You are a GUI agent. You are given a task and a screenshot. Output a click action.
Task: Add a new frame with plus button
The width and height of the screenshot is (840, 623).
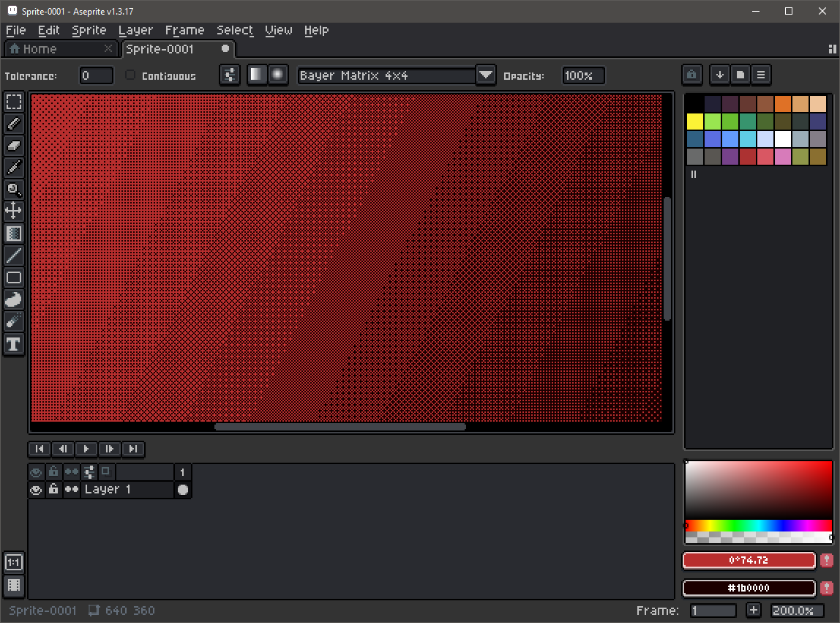tap(753, 610)
